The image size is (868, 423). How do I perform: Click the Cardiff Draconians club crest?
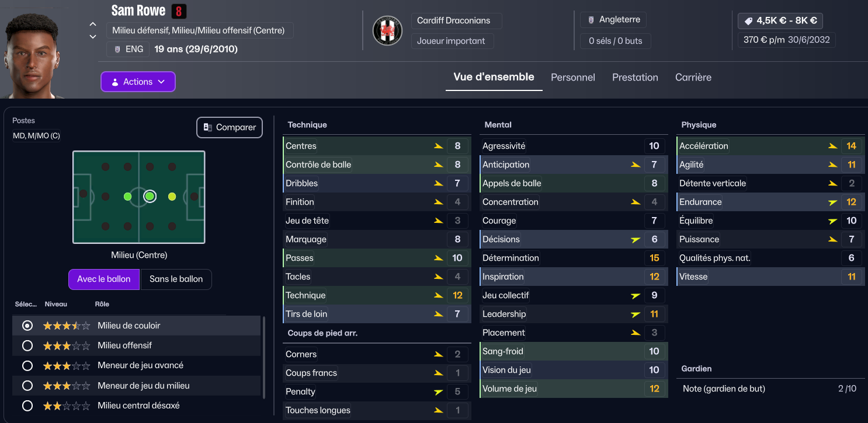click(x=387, y=30)
